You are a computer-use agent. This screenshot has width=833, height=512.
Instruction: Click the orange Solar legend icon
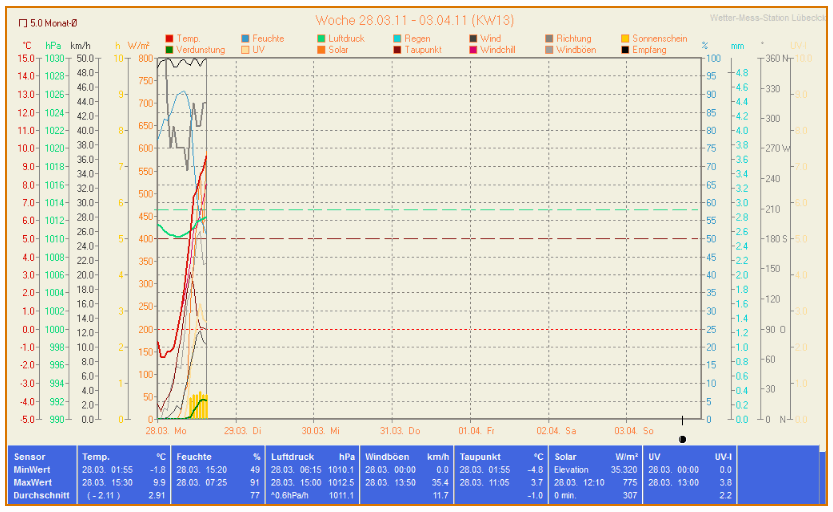[x=321, y=49]
